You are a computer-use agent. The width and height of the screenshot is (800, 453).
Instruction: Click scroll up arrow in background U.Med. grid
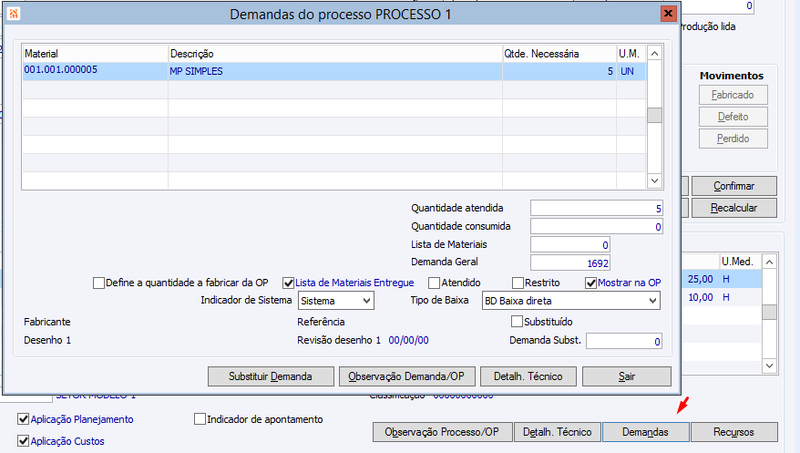769,262
